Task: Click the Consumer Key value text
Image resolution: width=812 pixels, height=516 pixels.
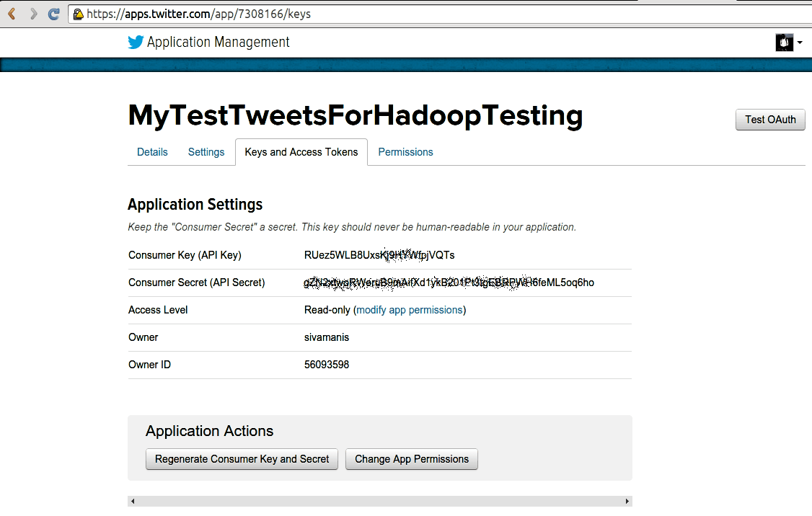Action: 379,255
